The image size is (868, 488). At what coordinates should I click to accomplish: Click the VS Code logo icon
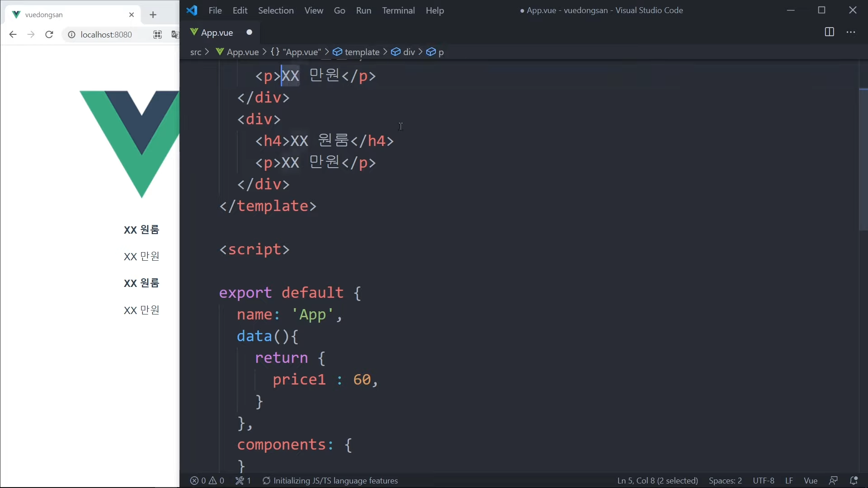pos(192,10)
